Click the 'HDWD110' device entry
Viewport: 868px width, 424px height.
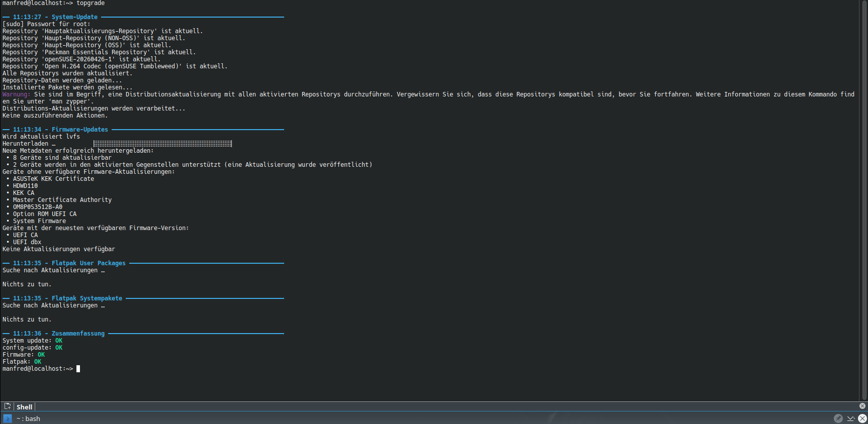25,186
